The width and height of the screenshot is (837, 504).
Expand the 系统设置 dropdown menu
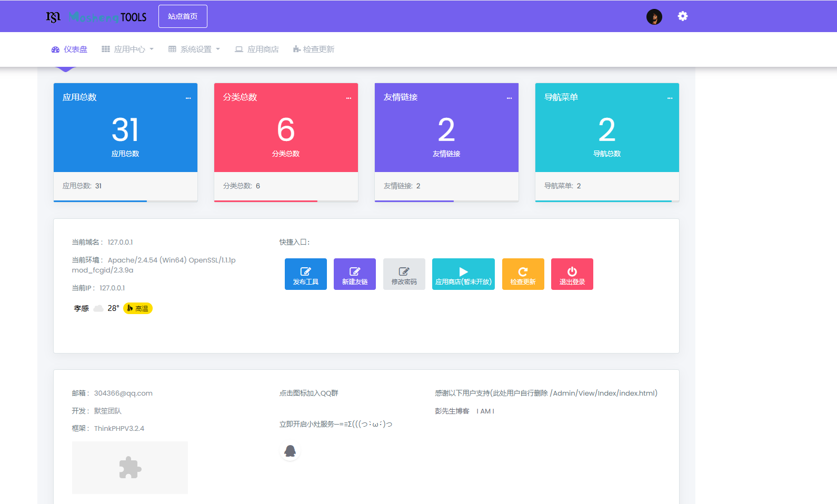tap(194, 49)
